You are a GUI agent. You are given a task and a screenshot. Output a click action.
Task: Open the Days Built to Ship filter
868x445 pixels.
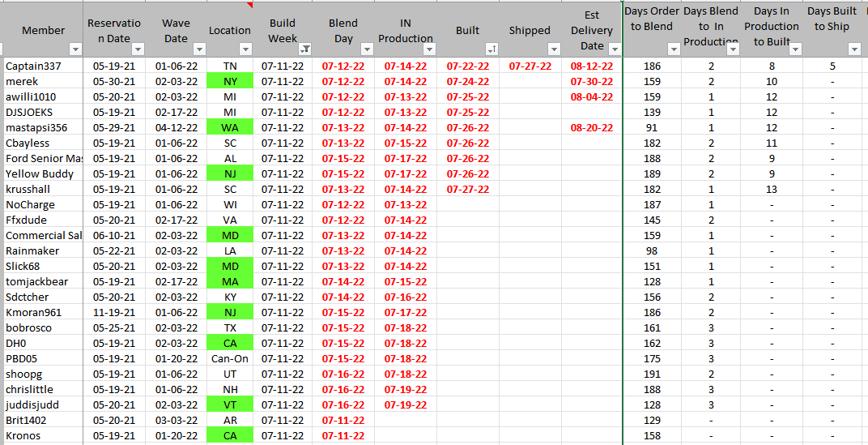(x=853, y=49)
